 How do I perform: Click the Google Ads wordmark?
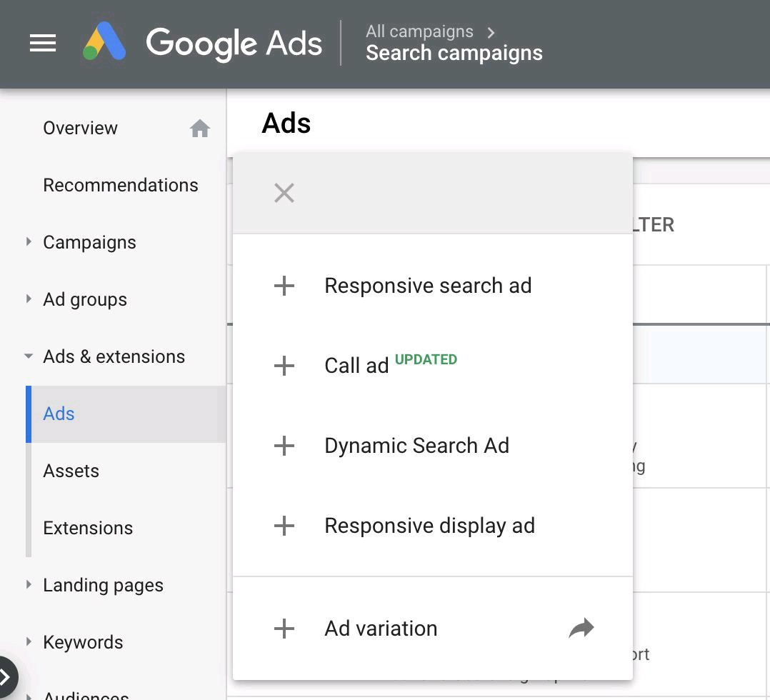[x=234, y=44]
